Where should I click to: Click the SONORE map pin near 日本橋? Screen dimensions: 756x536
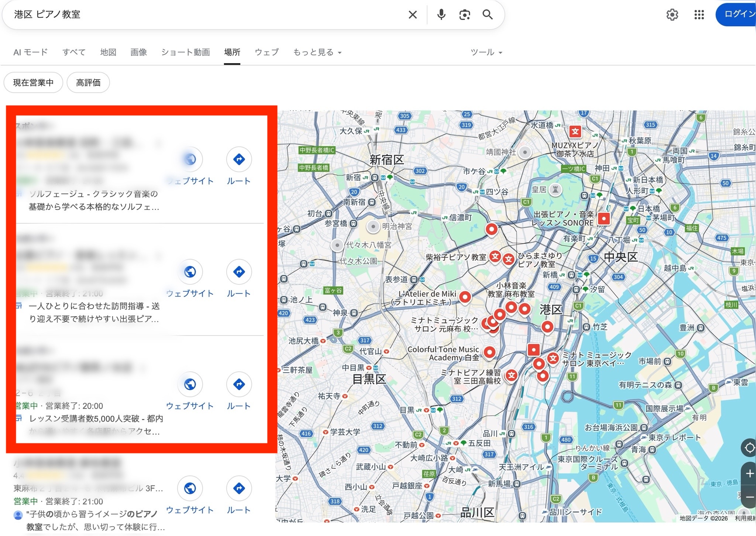(x=604, y=219)
